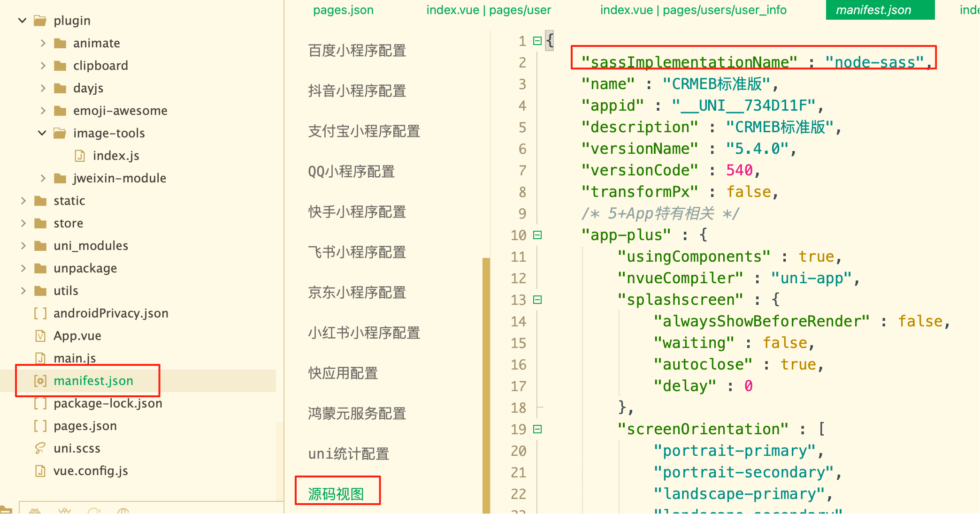Fold the screenOrientation array at line 19

tap(537, 429)
